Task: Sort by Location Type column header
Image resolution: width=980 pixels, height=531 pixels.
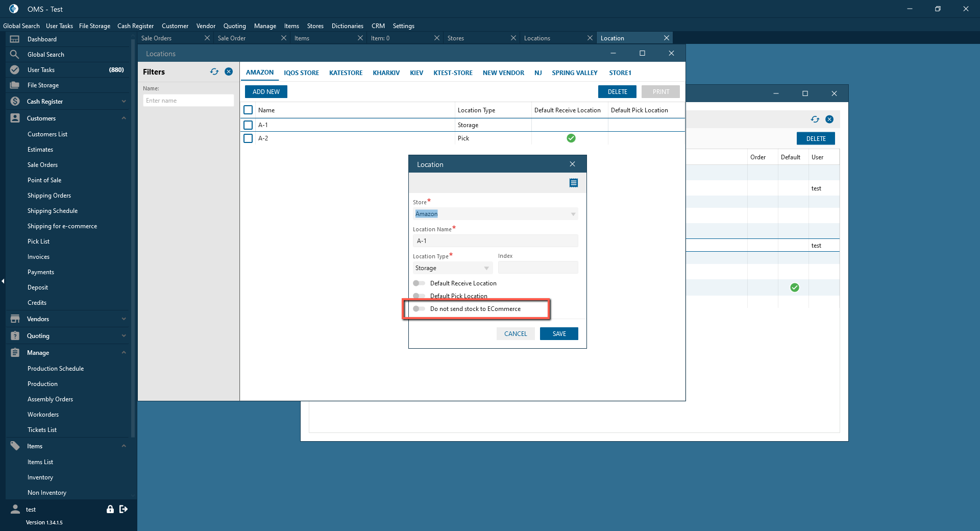Action: 476,110
